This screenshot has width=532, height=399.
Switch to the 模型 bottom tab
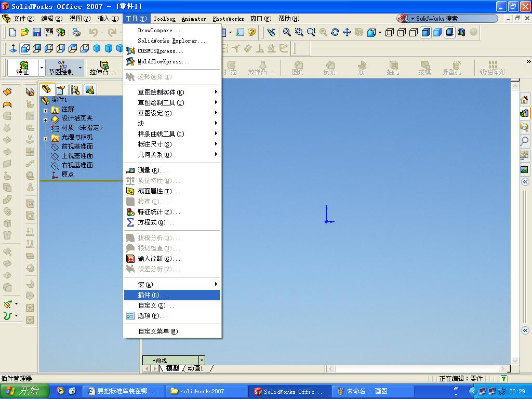(x=172, y=368)
